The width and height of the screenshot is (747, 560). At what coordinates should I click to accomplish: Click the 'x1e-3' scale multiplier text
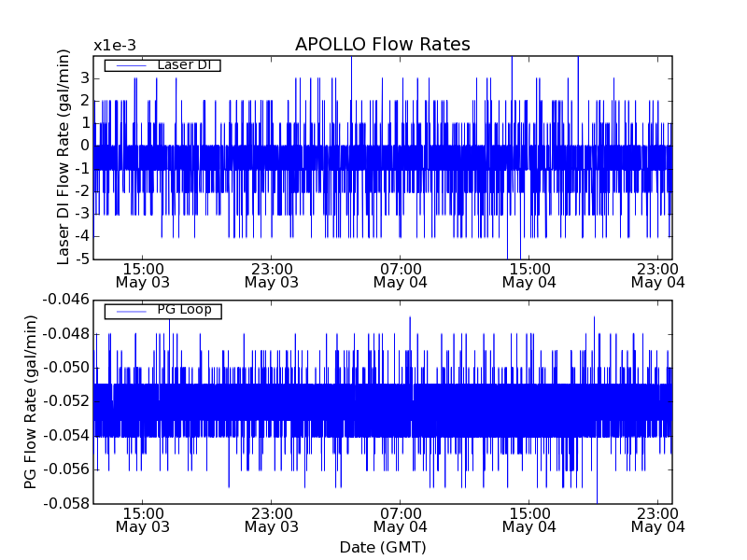(113, 45)
